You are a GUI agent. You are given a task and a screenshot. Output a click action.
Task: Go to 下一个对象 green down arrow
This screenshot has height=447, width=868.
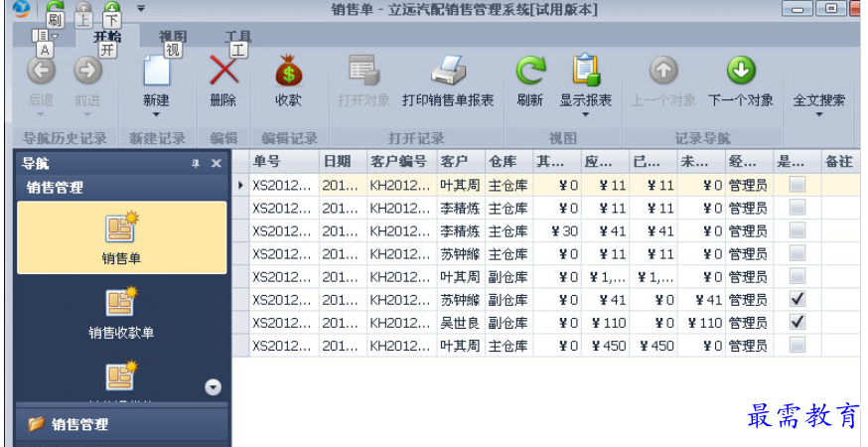741,71
